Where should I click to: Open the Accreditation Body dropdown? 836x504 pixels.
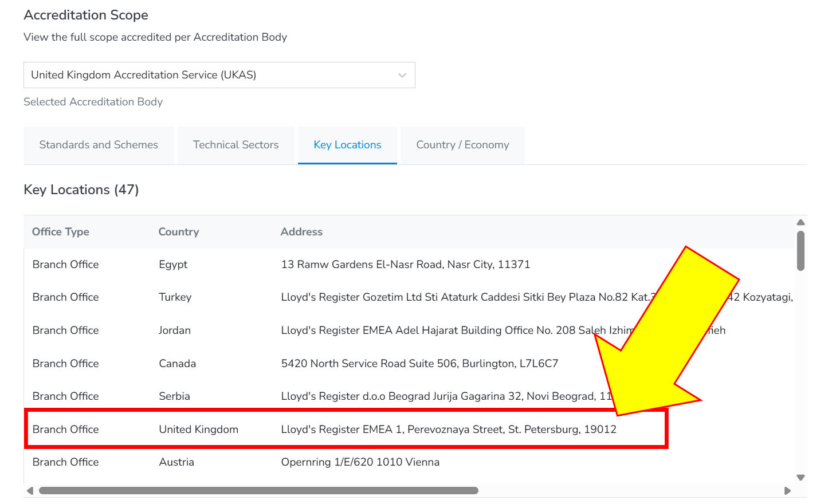point(219,75)
